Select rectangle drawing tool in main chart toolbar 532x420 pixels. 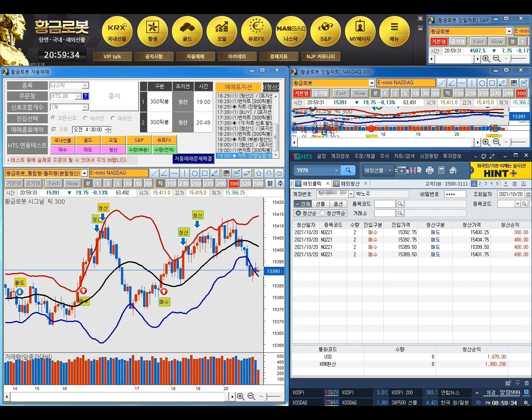coord(205,173)
